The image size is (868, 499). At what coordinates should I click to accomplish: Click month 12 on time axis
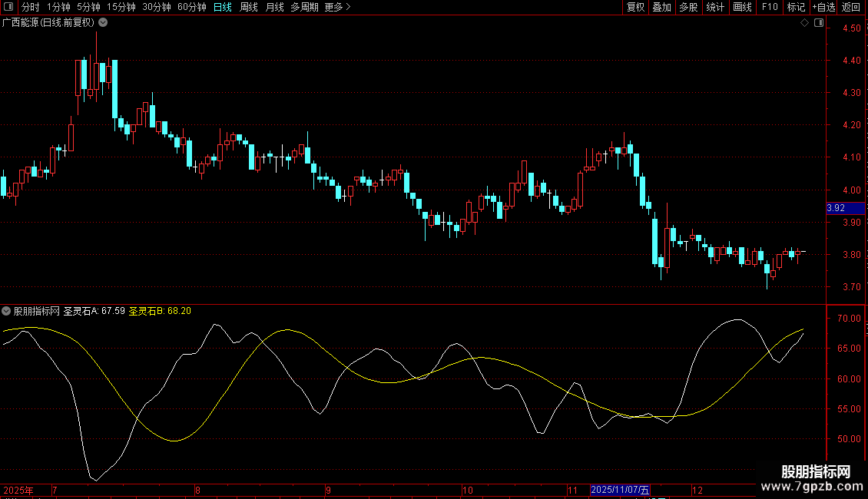pos(697,490)
